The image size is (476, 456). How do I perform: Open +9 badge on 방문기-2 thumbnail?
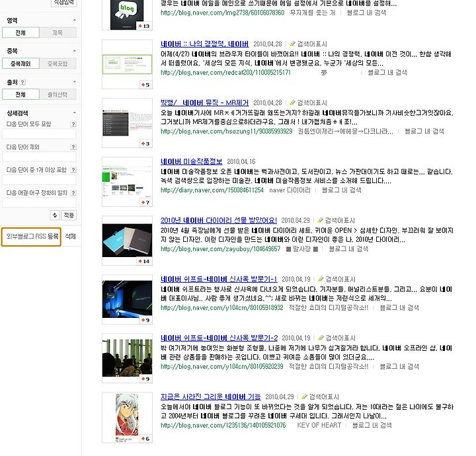[x=145, y=379]
